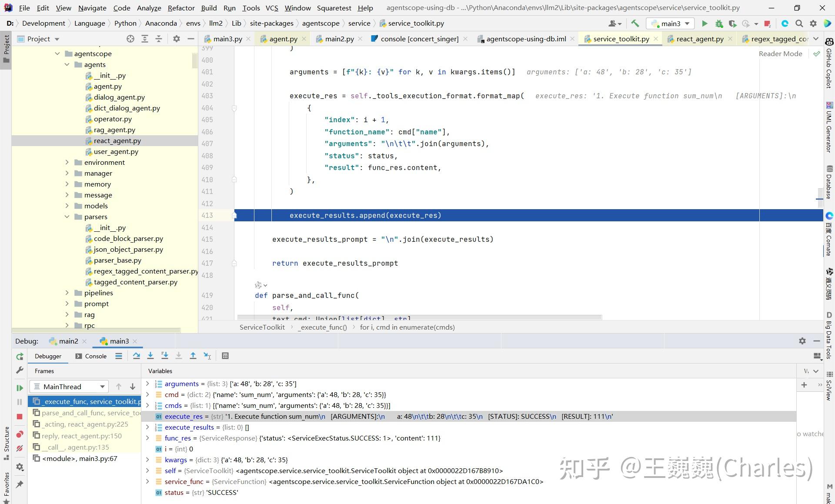Toggle Mute Breakpoints in debug sidebar
This screenshot has width=835, height=504.
pyautogui.click(x=20, y=448)
